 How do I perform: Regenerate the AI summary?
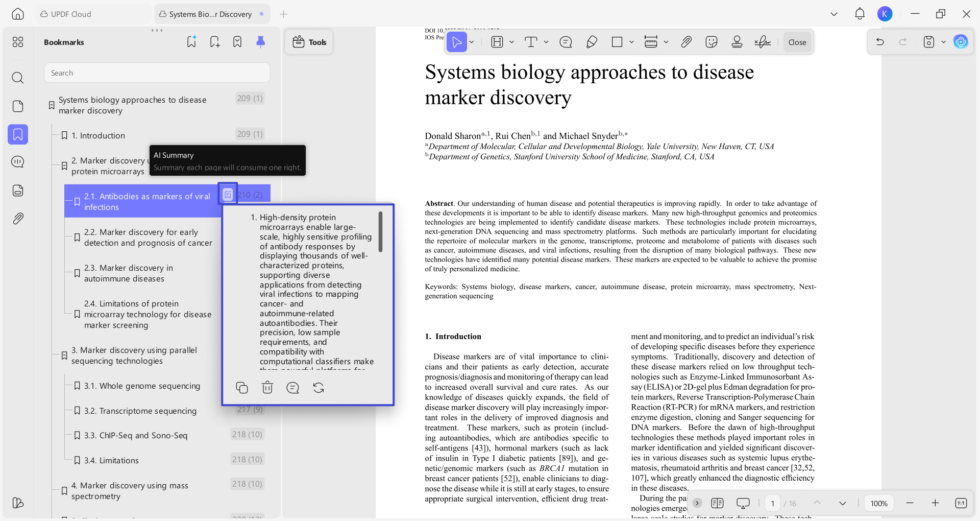pyautogui.click(x=318, y=388)
